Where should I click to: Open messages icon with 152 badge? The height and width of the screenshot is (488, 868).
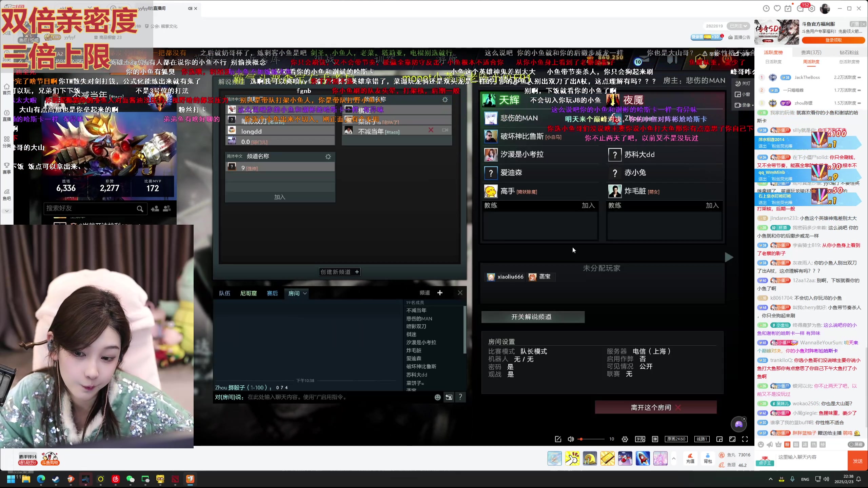pos(801,8)
